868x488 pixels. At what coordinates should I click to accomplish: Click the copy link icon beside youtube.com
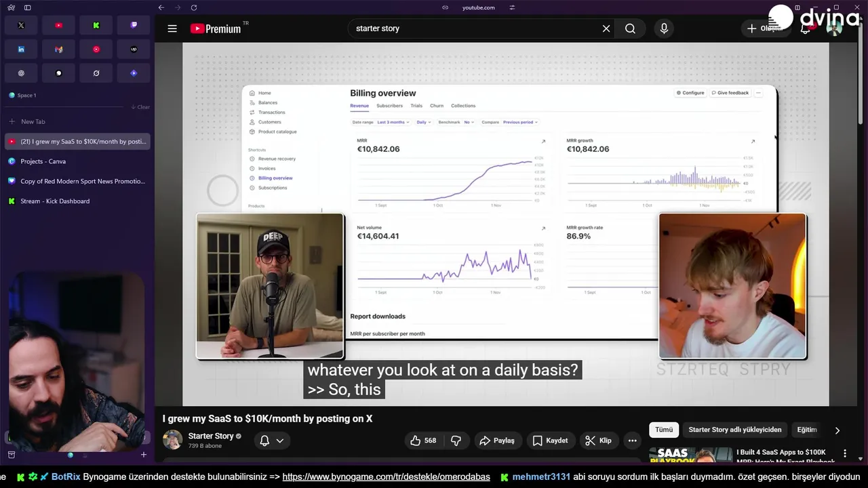pyautogui.click(x=445, y=7)
